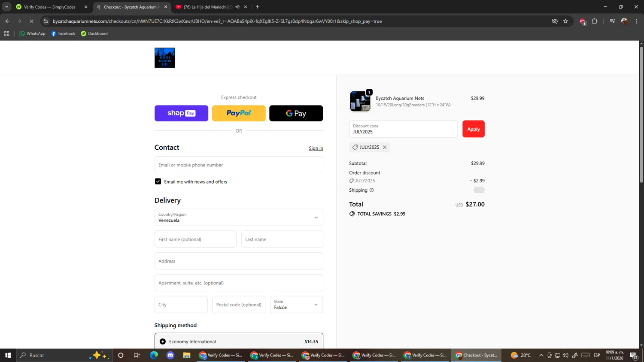Open Task View on the taskbar

(137, 355)
